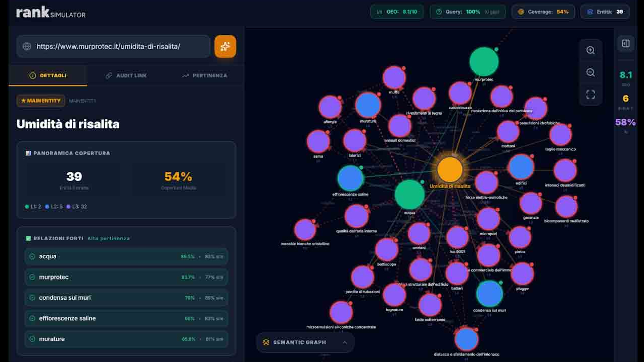Open the Pertinenza tab

[204, 75]
